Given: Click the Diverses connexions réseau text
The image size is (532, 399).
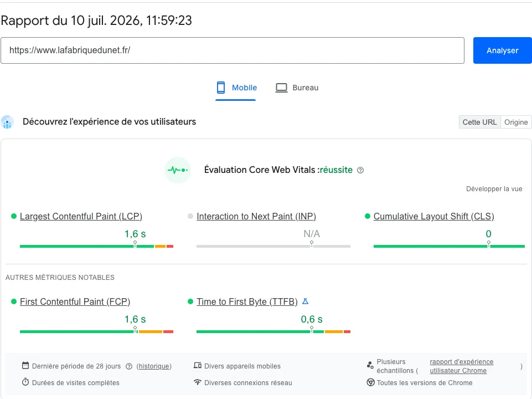Looking at the screenshot, I should coord(248,383).
